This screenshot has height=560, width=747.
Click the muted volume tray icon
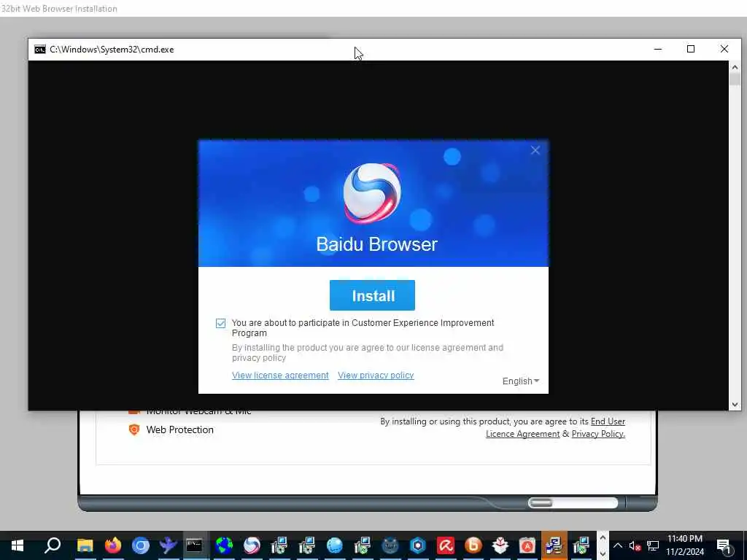click(x=635, y=545)
